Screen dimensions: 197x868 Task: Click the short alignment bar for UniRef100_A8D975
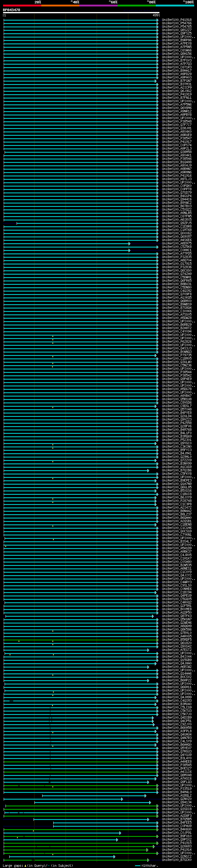pos(67,244)
